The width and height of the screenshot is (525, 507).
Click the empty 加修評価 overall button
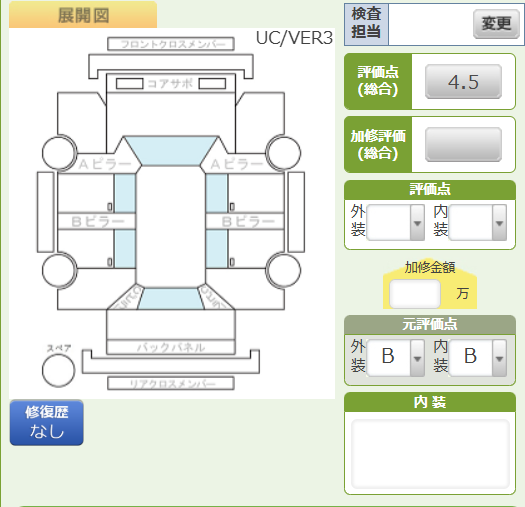click(x=463, y=144)
